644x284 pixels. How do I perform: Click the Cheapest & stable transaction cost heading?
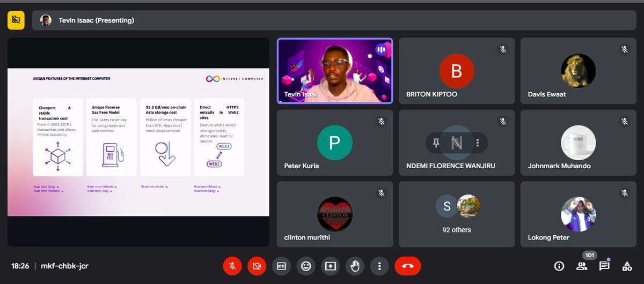tap(55, 113)
